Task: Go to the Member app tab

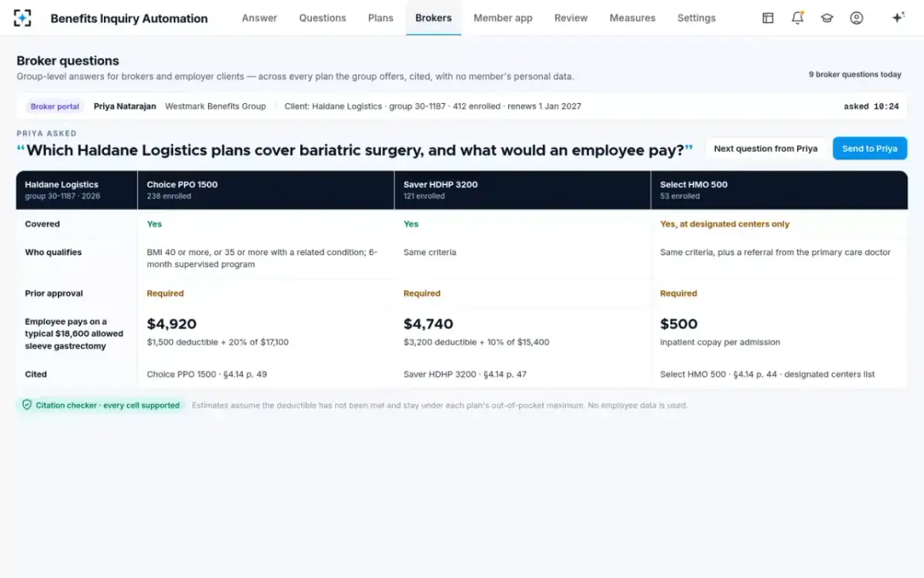Action: click(503, 18)
